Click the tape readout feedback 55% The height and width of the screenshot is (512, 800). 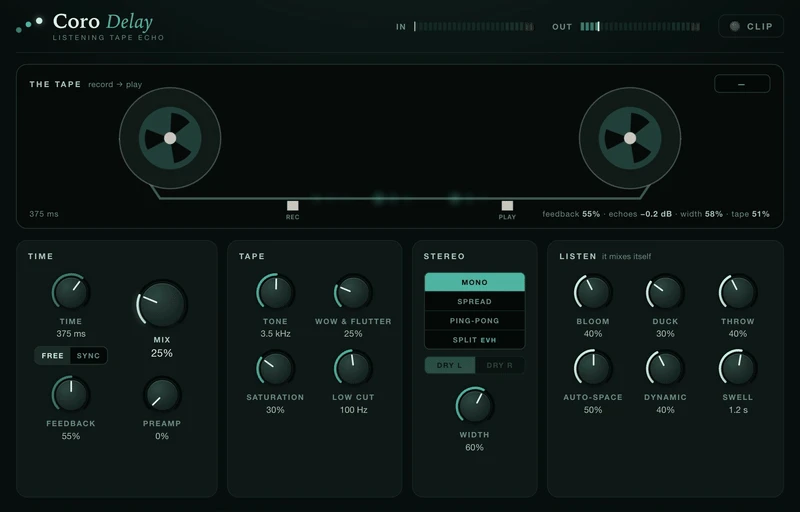[x=571, y=214]
